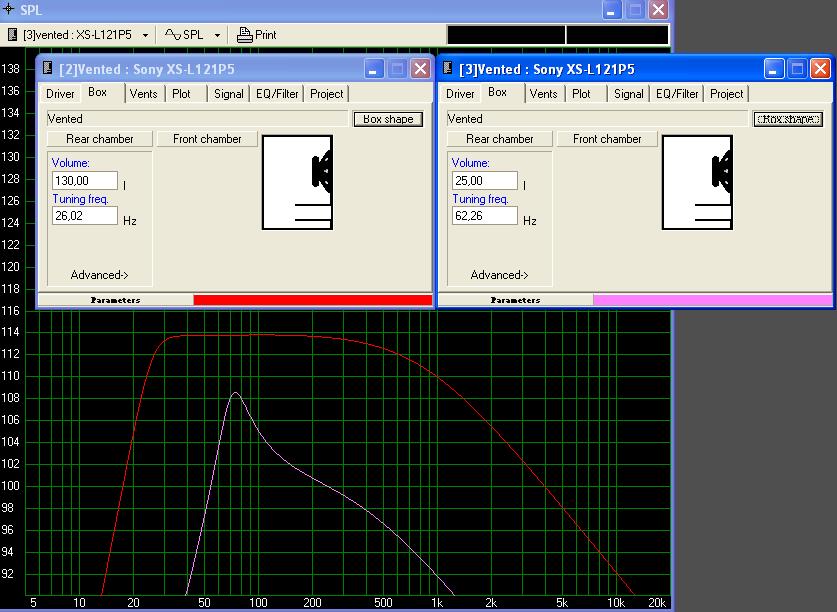The width and height of the screenshot is (837, 612).
Task: Maximize the [3]Vented window
Action: coord(797,68)
